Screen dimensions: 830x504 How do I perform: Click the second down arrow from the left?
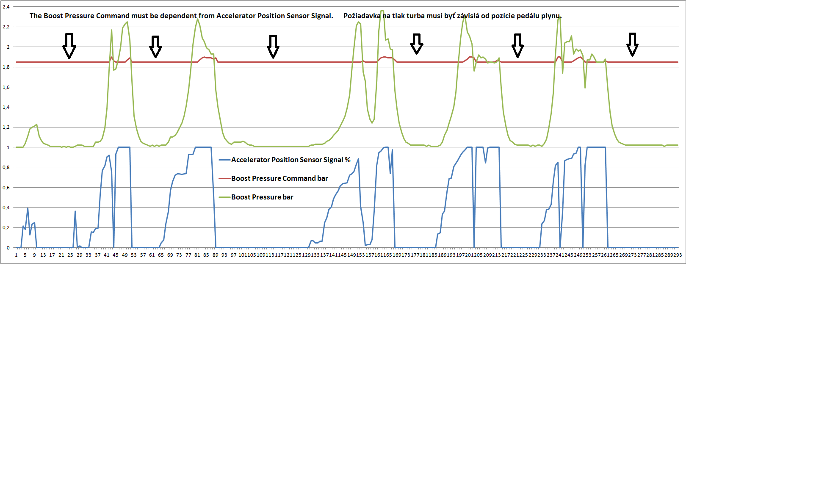pyautogui.click(x=155, y=47)
